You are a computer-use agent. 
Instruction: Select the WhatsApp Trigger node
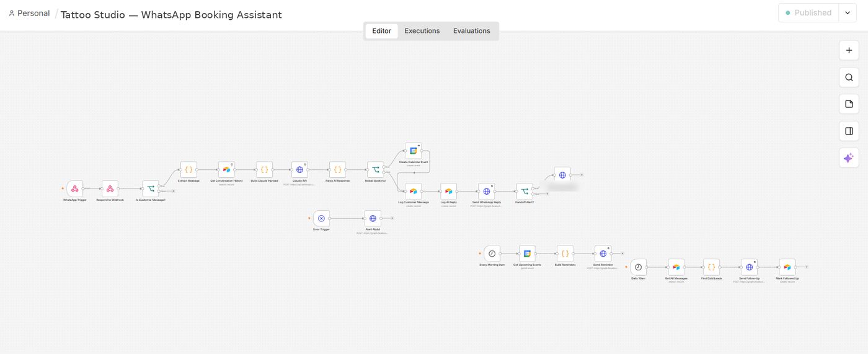(74, 188)
